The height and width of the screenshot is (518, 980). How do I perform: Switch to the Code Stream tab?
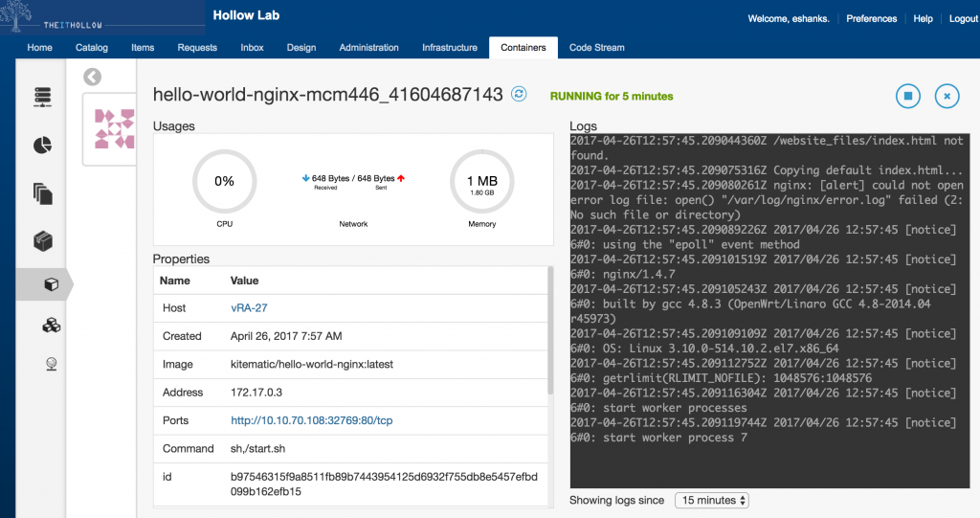pyautogui.click(x=596, y=47)
